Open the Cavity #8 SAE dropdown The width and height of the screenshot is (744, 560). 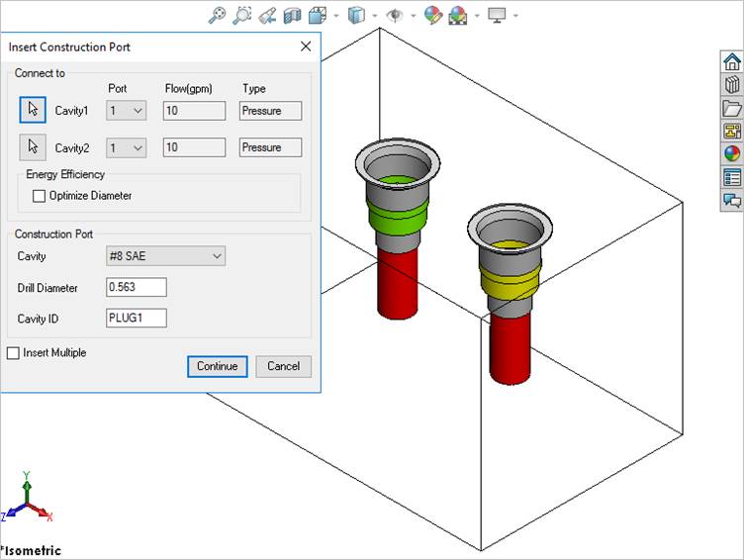[x=165, y=256]
